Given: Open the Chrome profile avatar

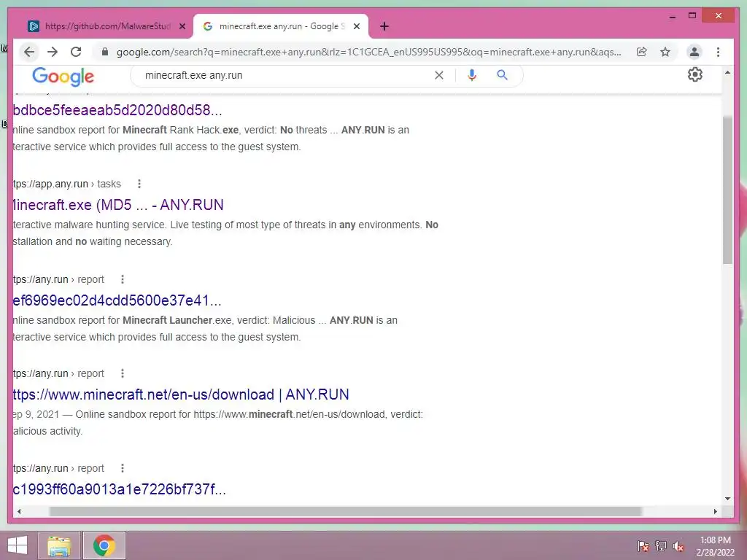Looking at the screenshot, I should [694, 52].
